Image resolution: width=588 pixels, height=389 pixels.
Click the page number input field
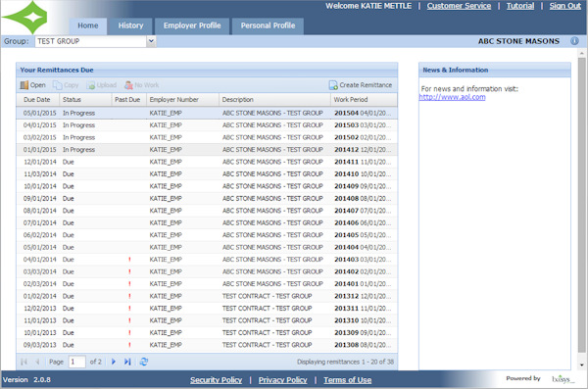point(76,362)
